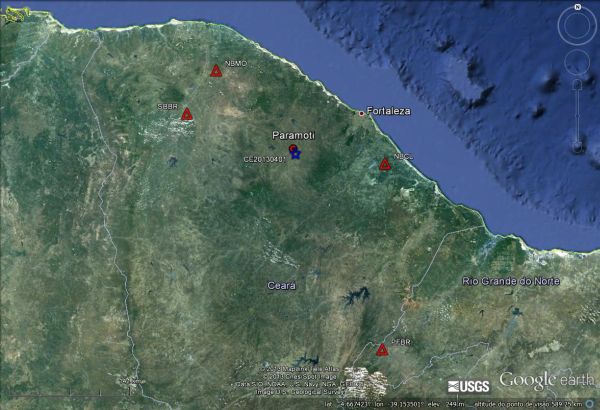The image size is (600, 410).
Task: Click the SBBR red triangle station marker
Action: coord(186,115)
